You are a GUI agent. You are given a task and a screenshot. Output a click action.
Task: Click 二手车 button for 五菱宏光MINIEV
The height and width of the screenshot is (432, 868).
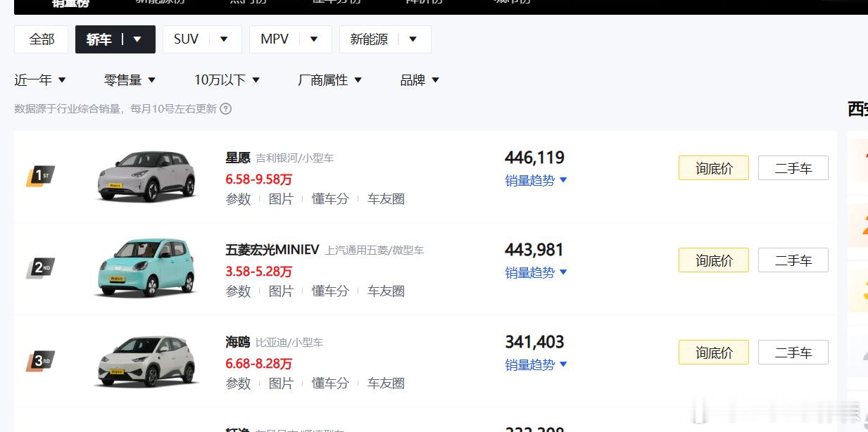click(x=793, y=260)
